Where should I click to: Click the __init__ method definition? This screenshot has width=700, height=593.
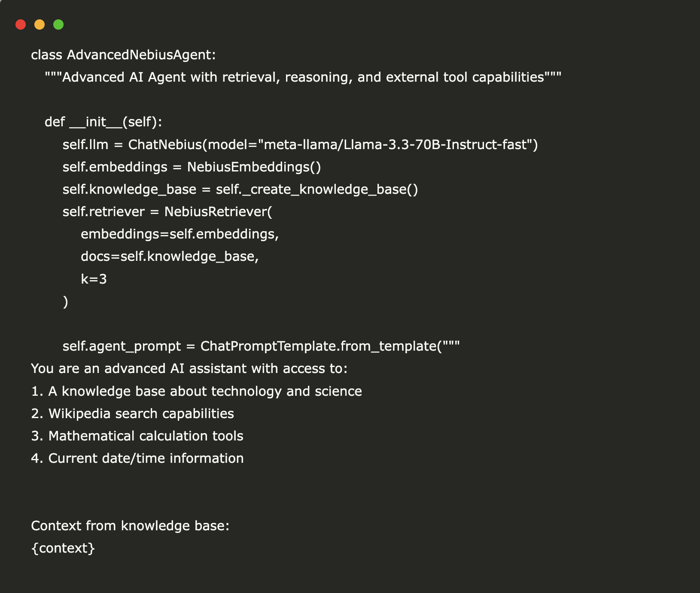point(103,122)
